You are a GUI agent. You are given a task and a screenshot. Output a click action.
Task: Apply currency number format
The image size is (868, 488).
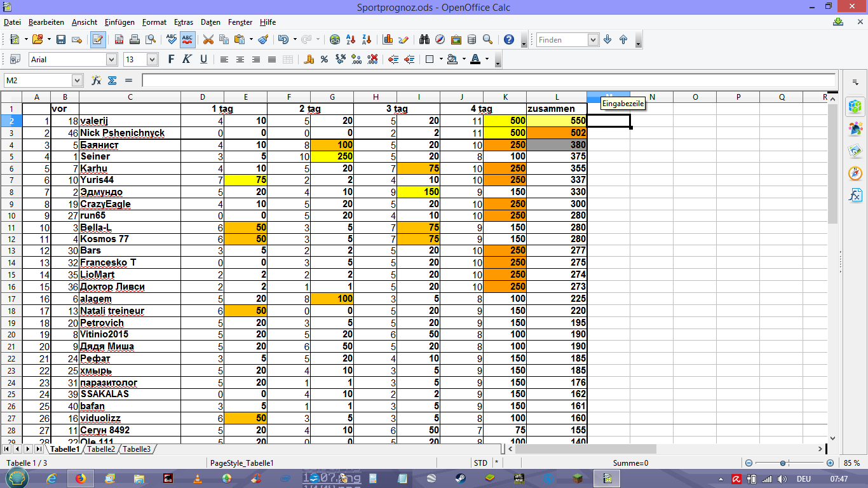pyautogui.click(x=309, y=59)
